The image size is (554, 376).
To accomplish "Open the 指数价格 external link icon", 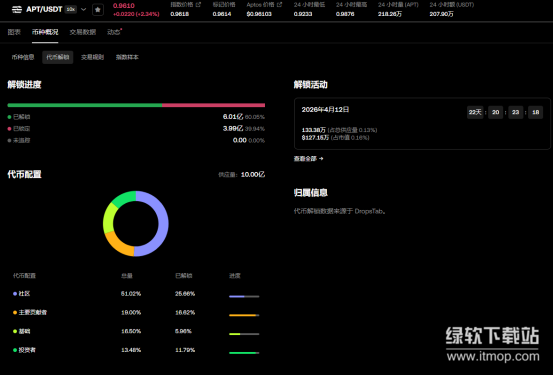I will pos(198,5).
